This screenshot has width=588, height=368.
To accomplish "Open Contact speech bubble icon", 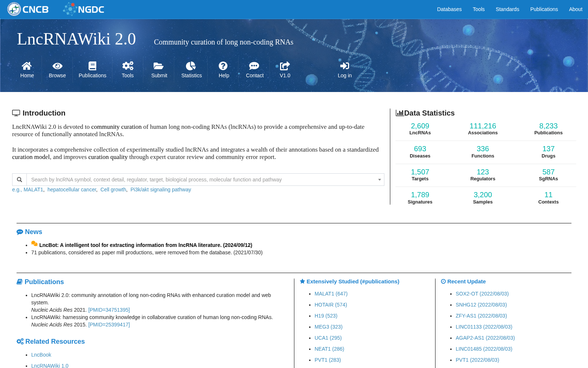I will 254,66.
